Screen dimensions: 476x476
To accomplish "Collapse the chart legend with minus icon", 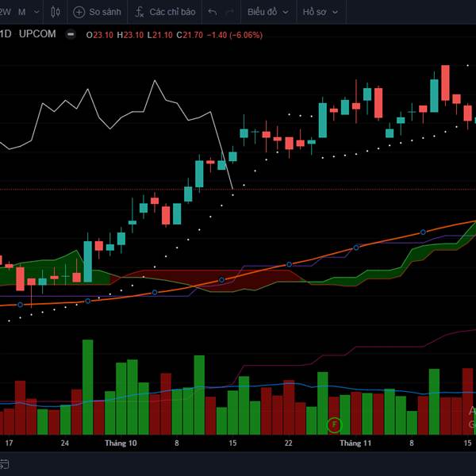I will (71, 35).
